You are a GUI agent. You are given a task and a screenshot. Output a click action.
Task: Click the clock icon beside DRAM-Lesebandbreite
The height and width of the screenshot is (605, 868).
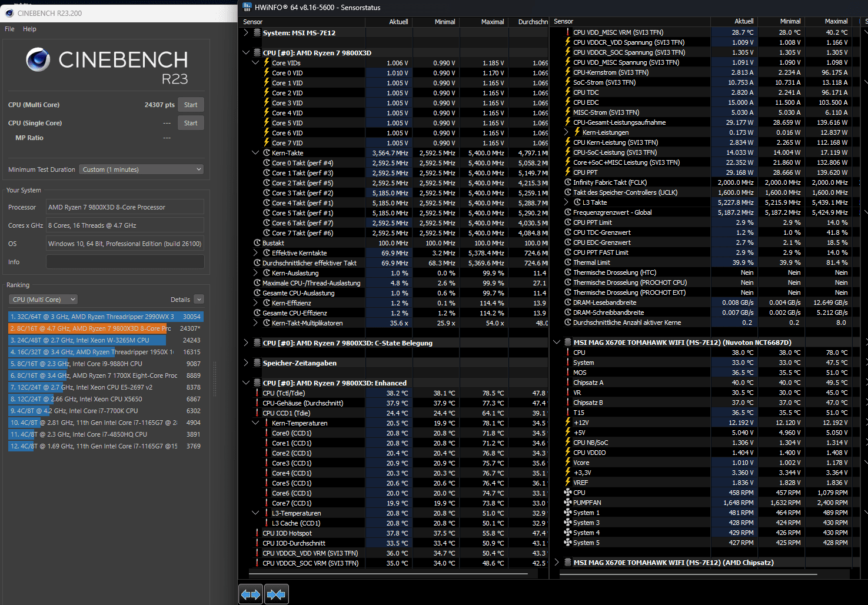point(568,302)
